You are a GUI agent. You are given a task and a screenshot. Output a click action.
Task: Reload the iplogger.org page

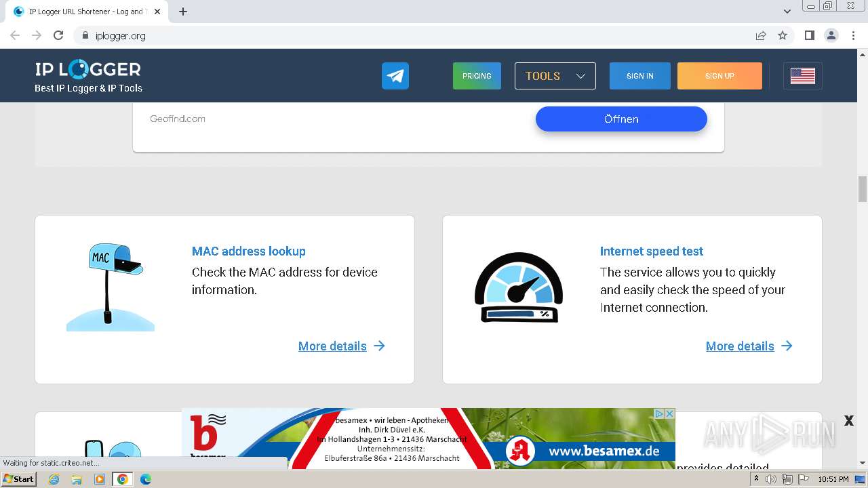point(58,35)
